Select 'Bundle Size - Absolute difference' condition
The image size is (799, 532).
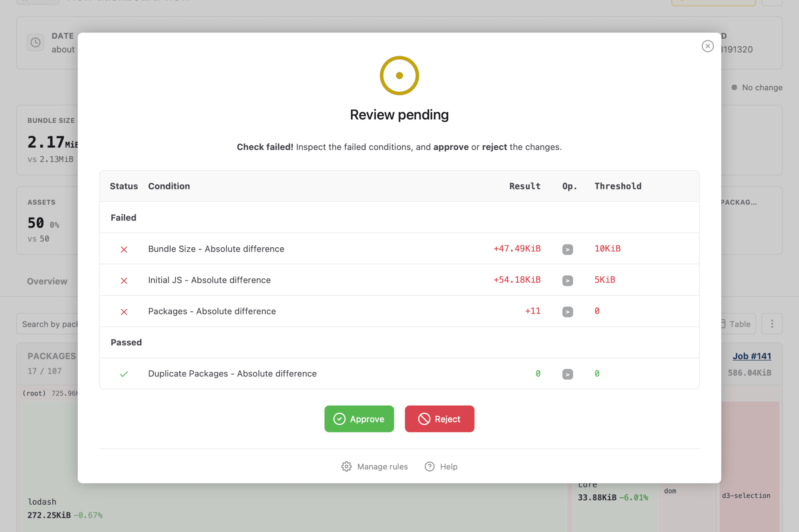click(216, 249)
